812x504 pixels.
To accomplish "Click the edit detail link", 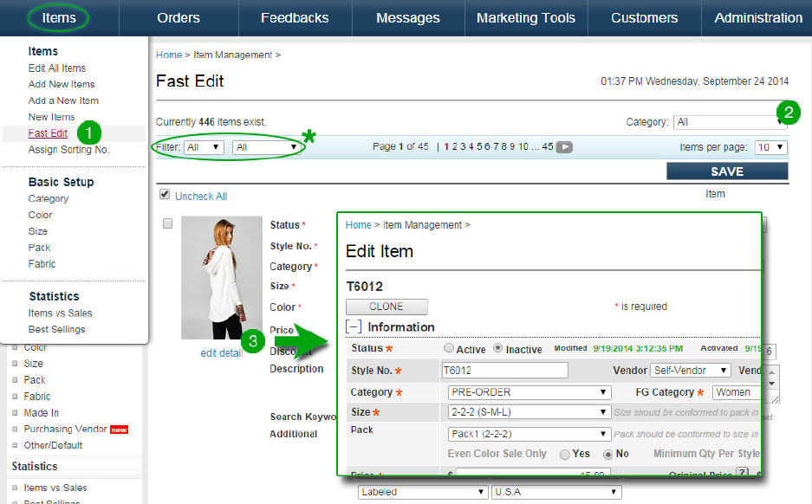I will 222,353.
